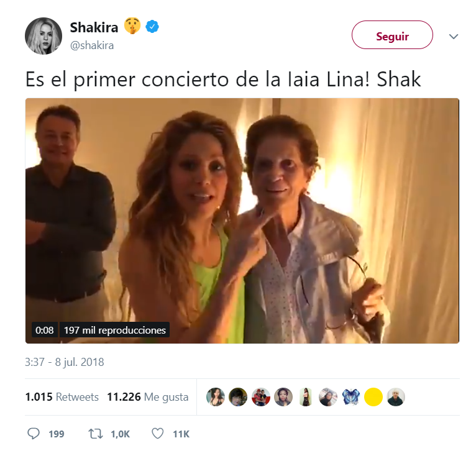Click the shushing face emoji
This screenshot has width=476, height=456.
pyautogui.click(x=132, y=26)
